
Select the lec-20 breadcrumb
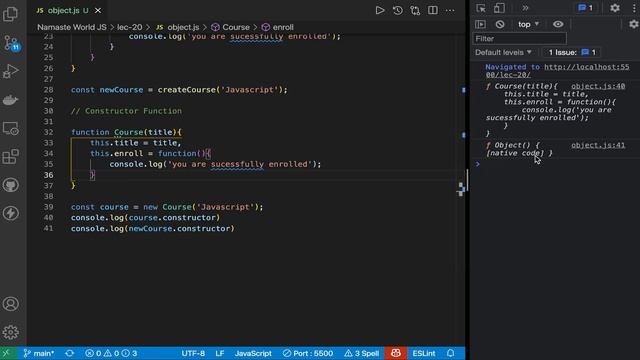tap(130, 27)
